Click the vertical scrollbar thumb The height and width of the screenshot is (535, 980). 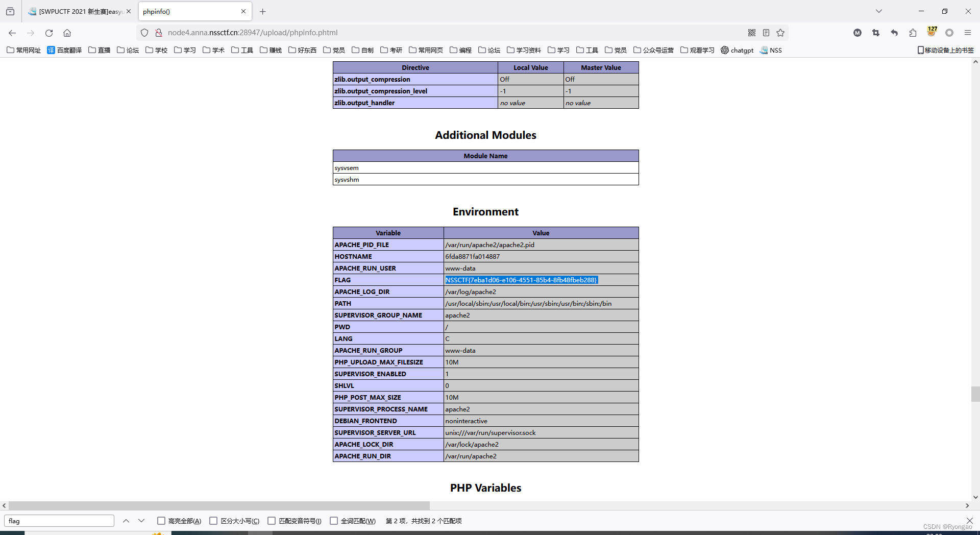[x=975, y=394]
